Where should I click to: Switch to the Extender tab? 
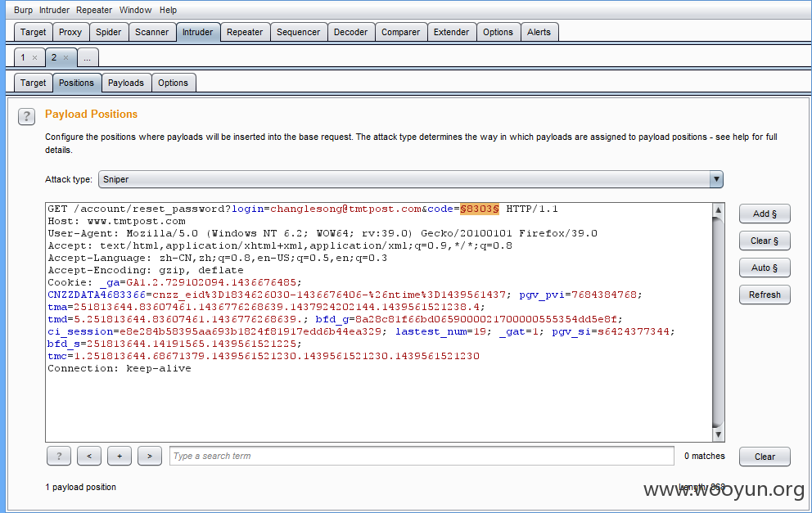(452, 32)
